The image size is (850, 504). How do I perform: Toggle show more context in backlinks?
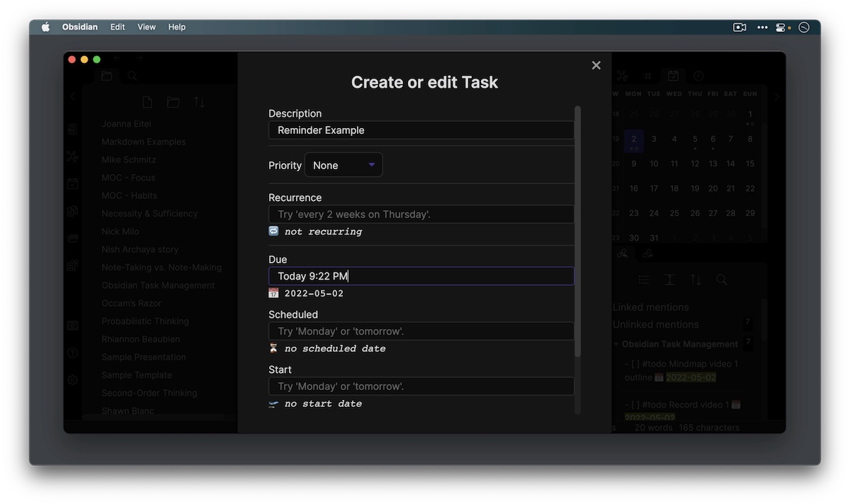(669, 280)
